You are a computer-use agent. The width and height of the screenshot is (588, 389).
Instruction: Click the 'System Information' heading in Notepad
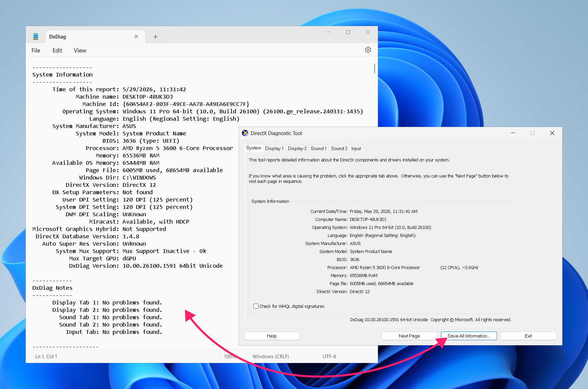62,75
